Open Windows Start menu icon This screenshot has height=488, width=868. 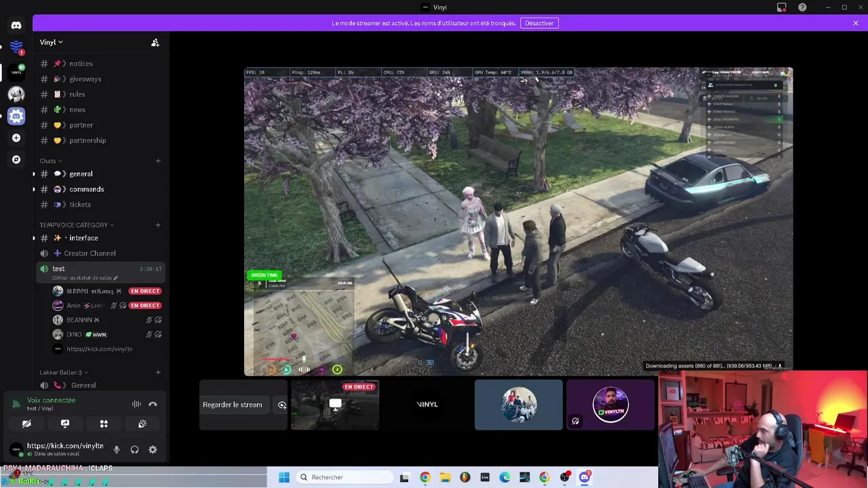[284, 477]
